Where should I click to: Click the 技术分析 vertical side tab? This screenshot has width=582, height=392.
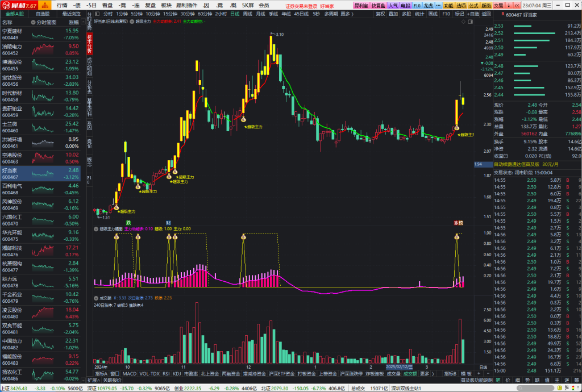(x=89, y=44)
